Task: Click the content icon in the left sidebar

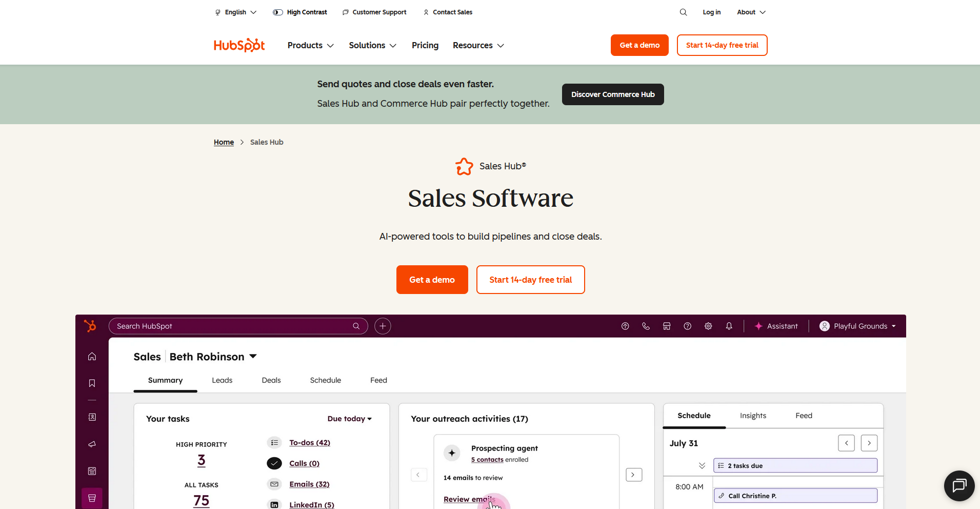Action: click(92, 471)
